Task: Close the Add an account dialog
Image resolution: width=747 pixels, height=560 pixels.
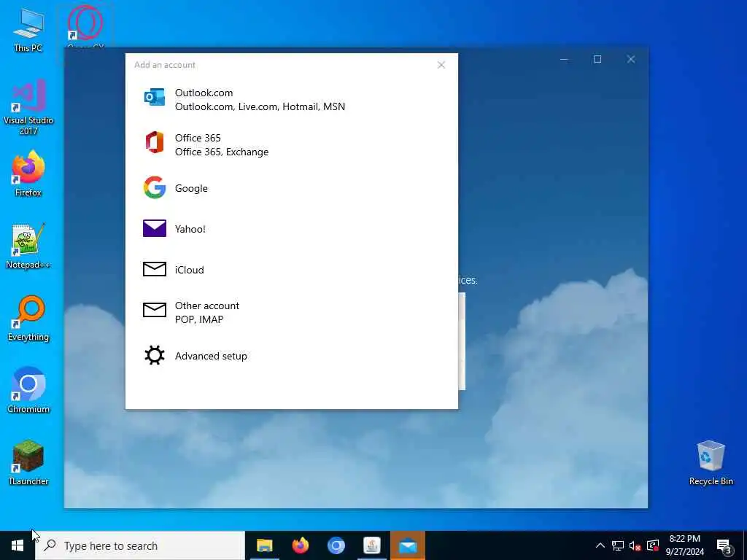Action: [441, 65]
